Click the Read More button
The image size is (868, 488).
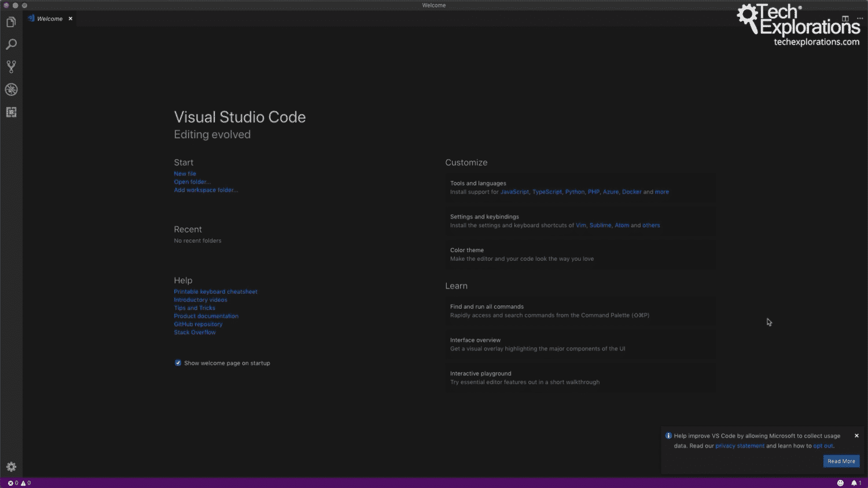841,461
